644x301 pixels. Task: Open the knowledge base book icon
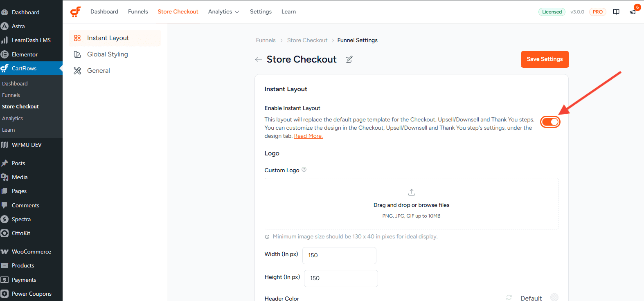pyautogui.click(x=616, y=12)
